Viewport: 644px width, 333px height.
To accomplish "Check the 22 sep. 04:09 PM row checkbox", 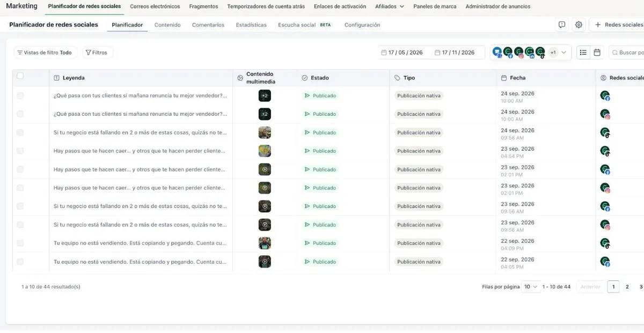I will pos(20,243).
